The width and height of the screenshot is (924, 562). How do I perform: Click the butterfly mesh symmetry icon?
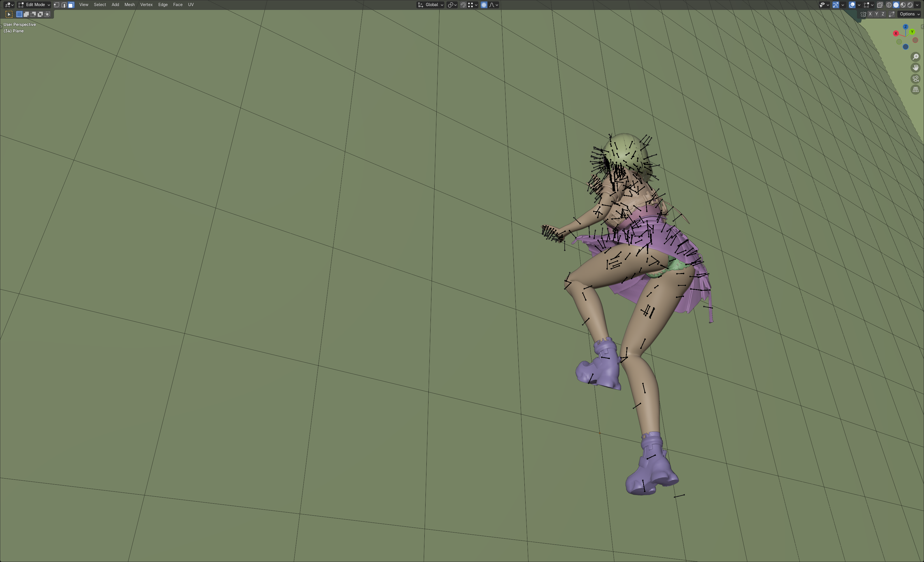point(863,14)
